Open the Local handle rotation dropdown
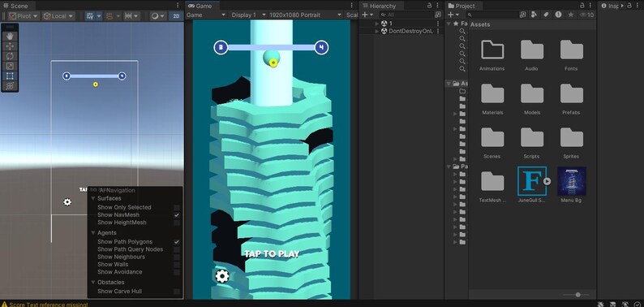 point(58,16)
